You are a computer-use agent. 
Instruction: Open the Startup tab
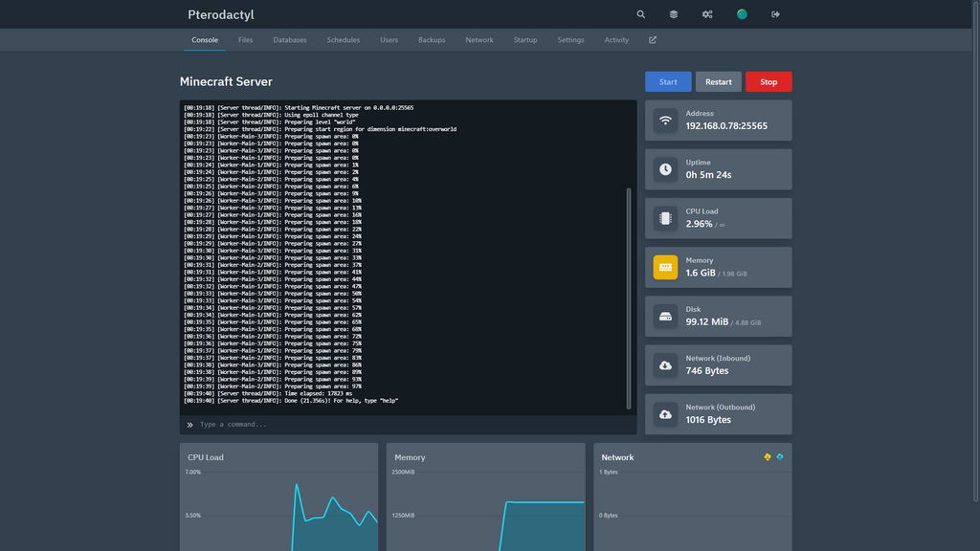525,40
